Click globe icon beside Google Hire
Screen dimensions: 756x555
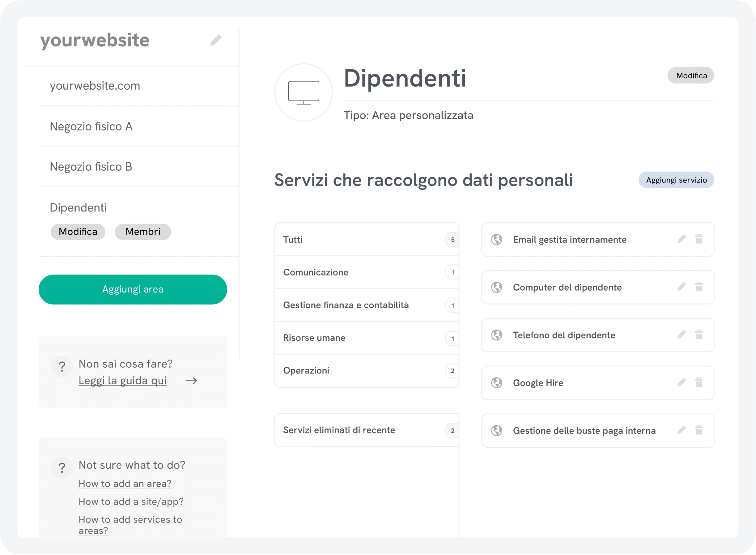click(x=497, y=383)
